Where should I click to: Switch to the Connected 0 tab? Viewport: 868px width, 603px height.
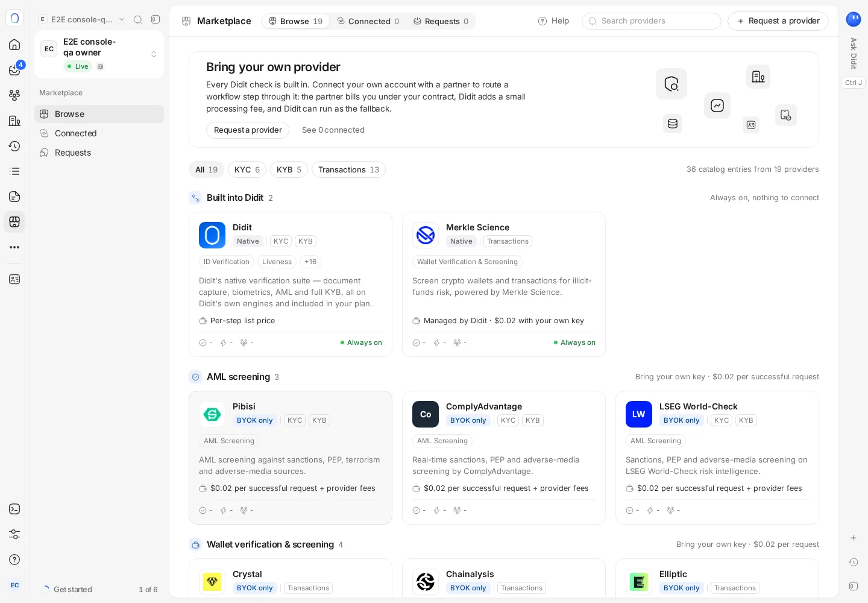point(368,21)
